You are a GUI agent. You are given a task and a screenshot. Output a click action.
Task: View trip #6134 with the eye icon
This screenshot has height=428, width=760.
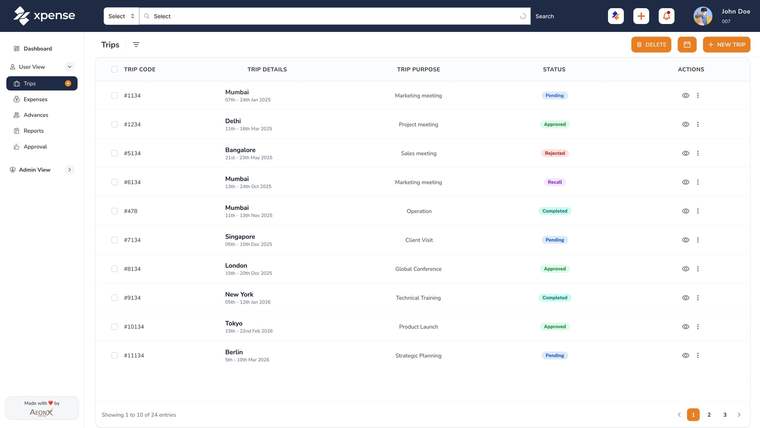(685, 182)
